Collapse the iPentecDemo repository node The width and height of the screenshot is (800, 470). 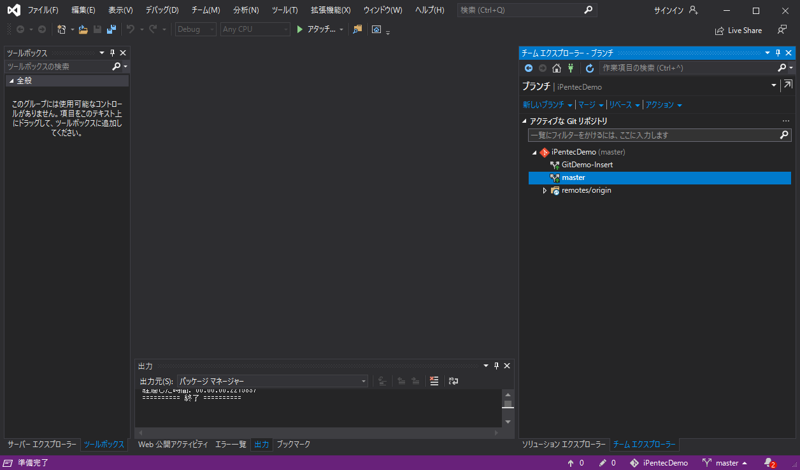(534, 152)
